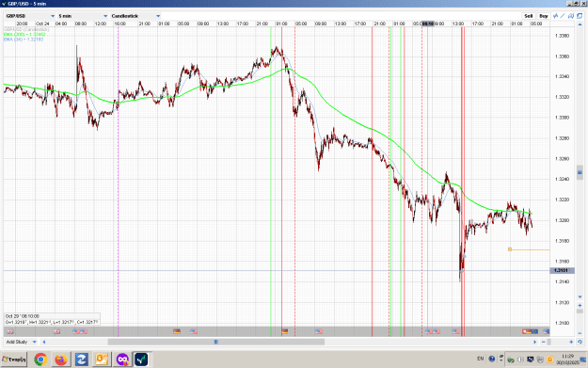Viewport: 588px width, 368px height.
Task: Click the German flag news event near 05:00
Action: coord(177,331)
